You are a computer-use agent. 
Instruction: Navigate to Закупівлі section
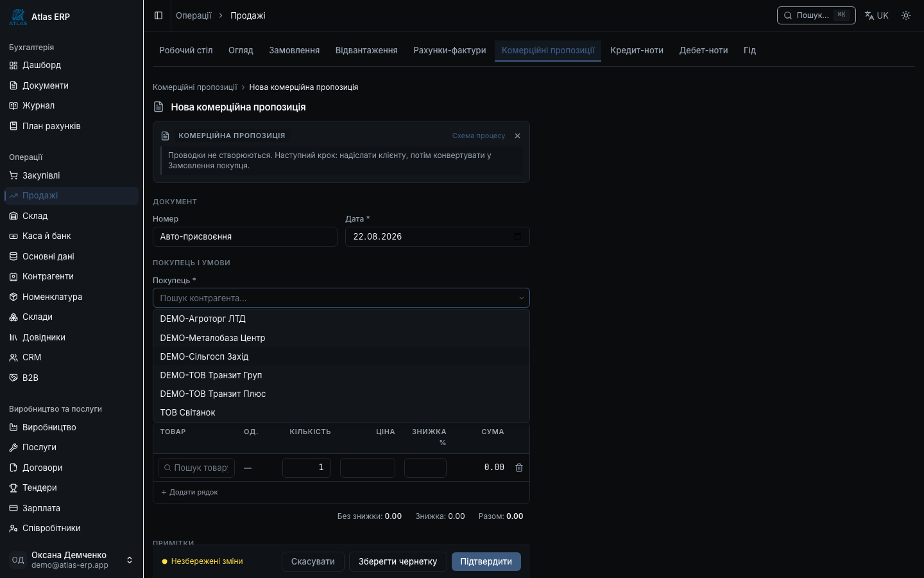71,175
